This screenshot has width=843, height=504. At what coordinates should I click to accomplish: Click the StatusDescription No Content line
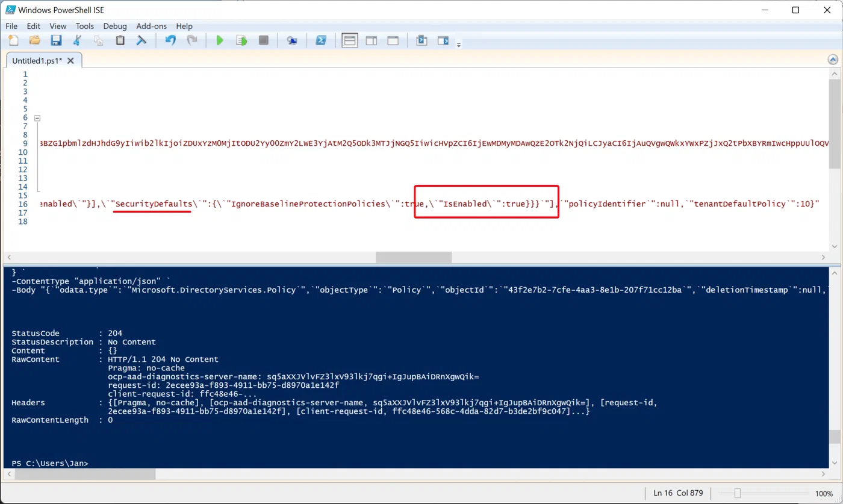click(x=84, y=342)
